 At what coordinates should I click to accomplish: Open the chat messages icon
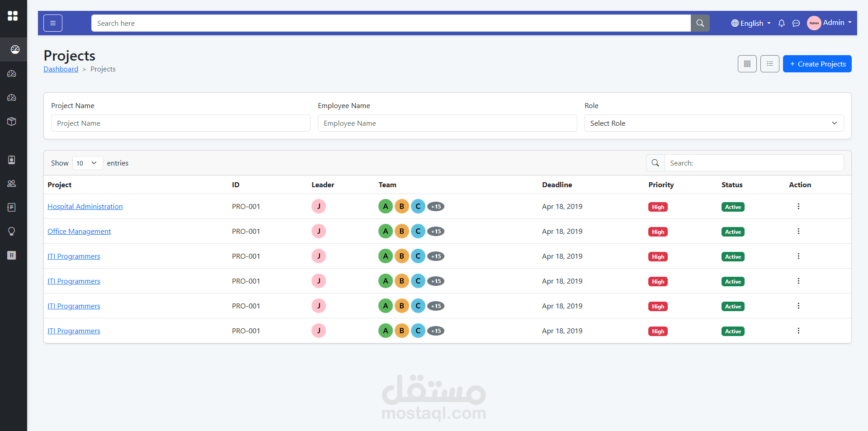coord(796,23)
